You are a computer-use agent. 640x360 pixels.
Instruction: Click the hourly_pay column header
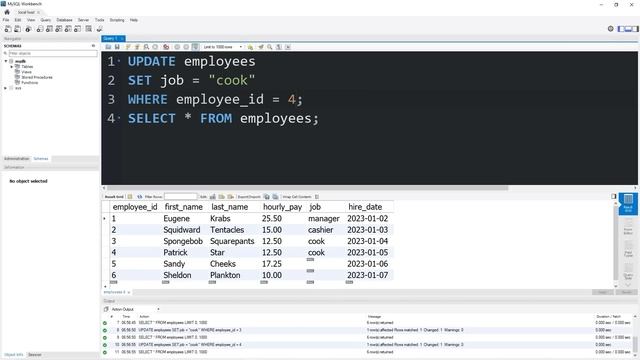point(282,207)
